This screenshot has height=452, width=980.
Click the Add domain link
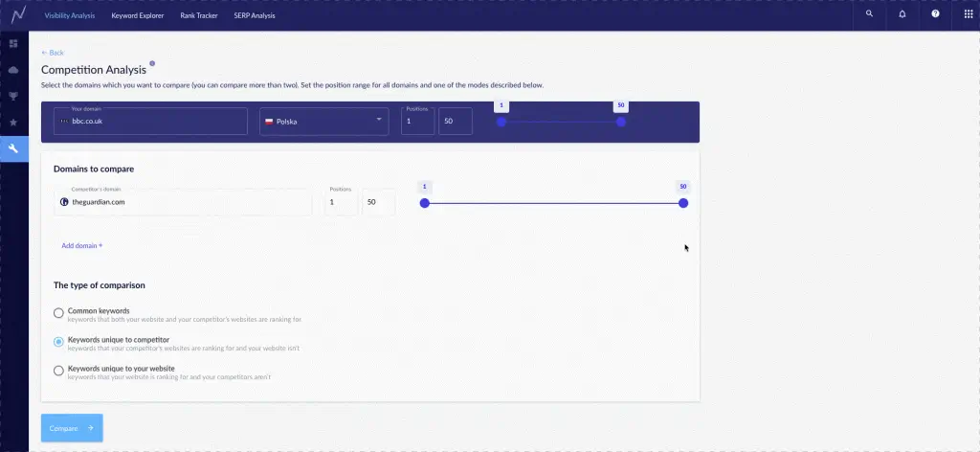[81, 246]
